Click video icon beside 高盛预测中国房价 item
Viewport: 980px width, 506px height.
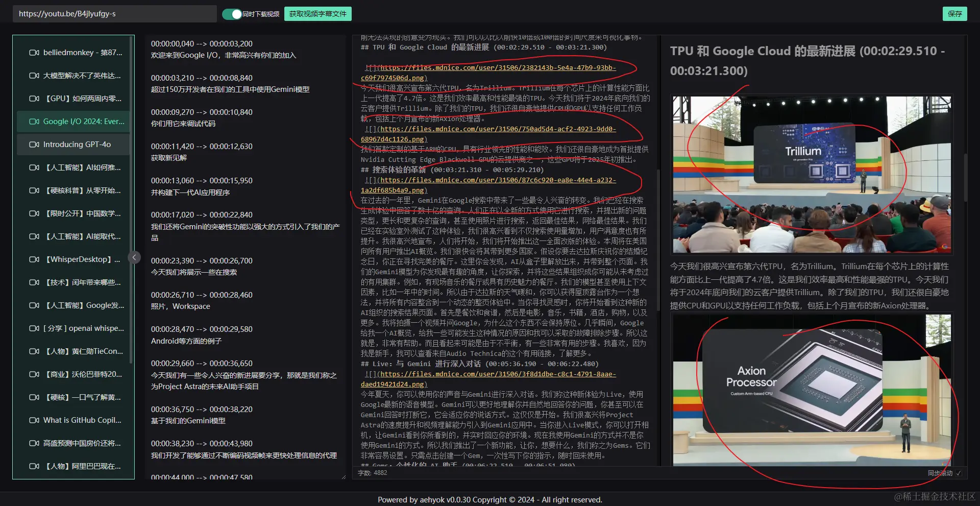[x=34, y=443]
